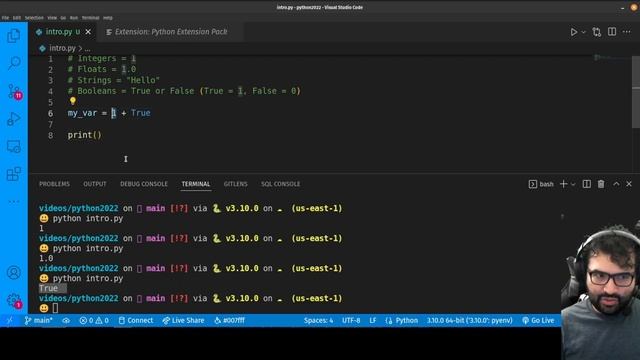Change end of line sequence LF

pyautogui.click(x=373, y=321)
